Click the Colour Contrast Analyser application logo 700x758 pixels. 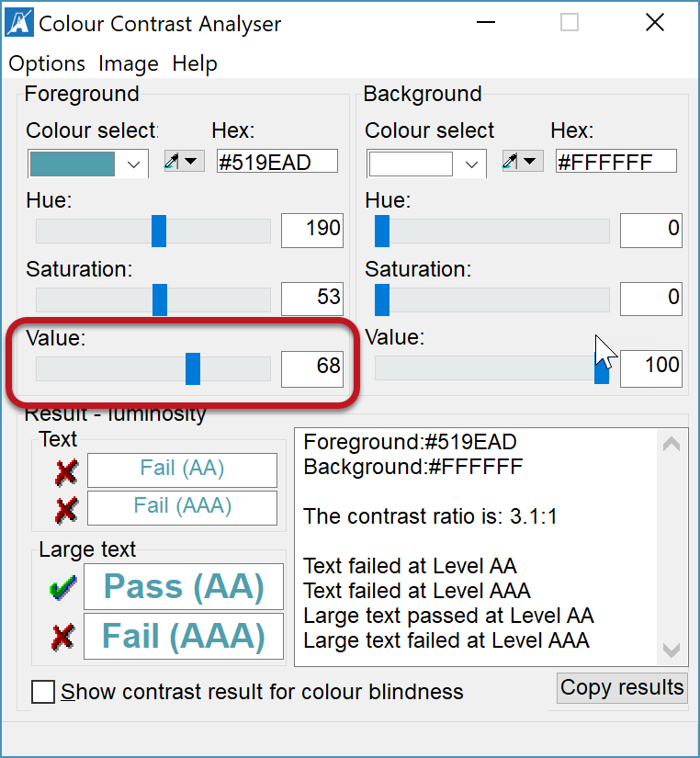pyautogui.click(x=20, y=20)
